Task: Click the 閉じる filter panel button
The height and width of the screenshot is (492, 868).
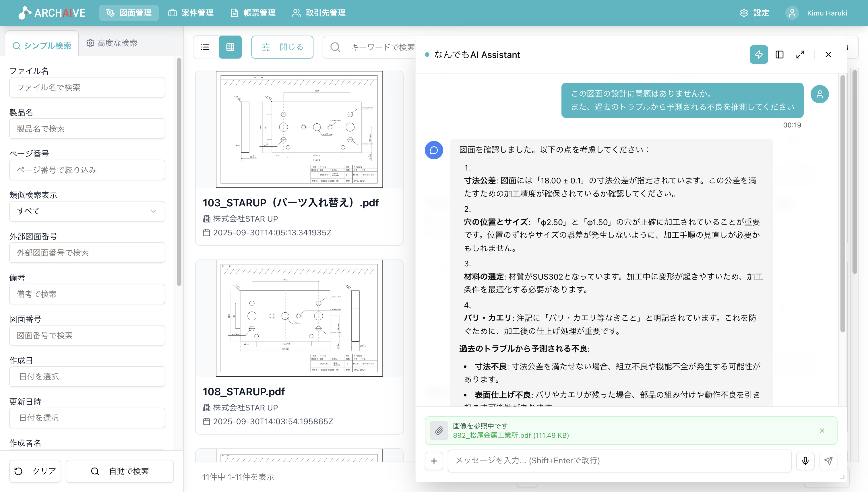Action: coord(282,47)
